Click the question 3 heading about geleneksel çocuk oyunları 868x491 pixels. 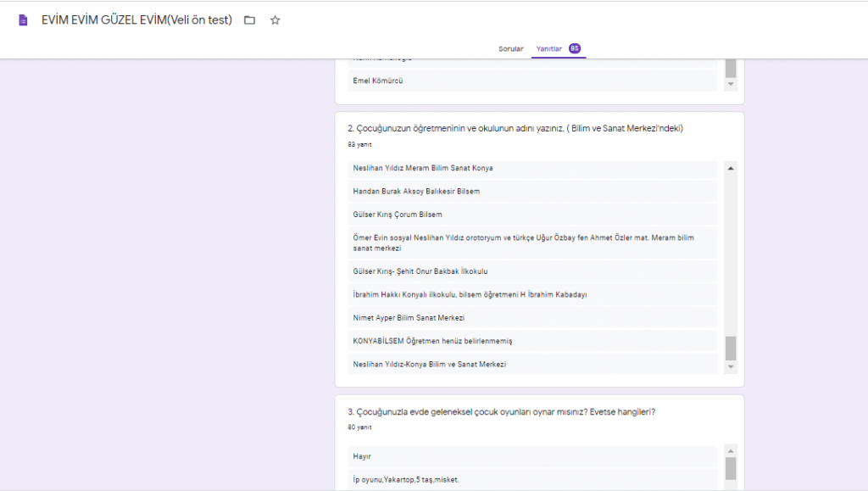tap(501, 412)
